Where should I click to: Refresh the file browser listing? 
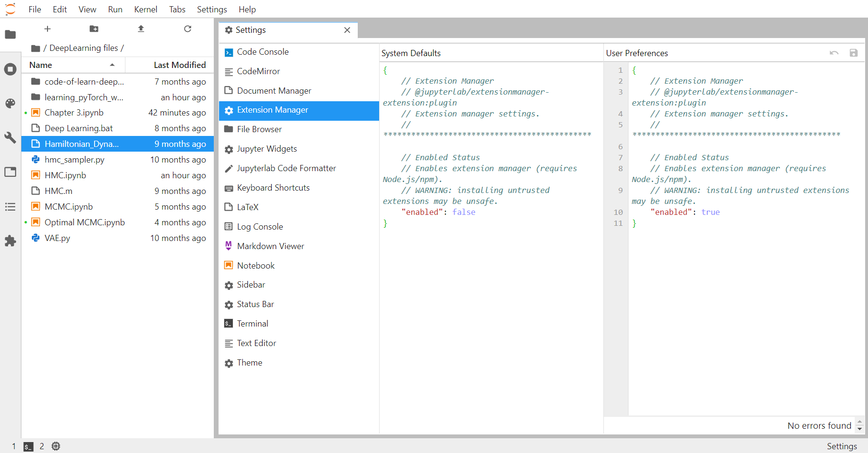click(x=188, y=29)
